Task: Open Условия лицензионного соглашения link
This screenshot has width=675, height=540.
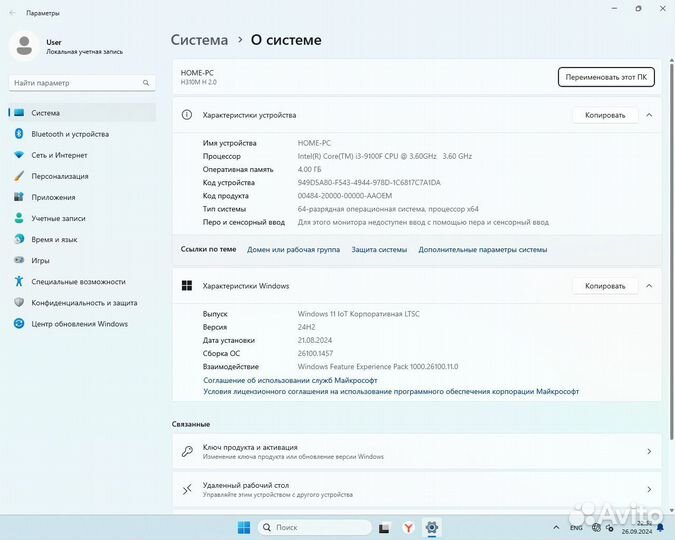Action: 391,391
